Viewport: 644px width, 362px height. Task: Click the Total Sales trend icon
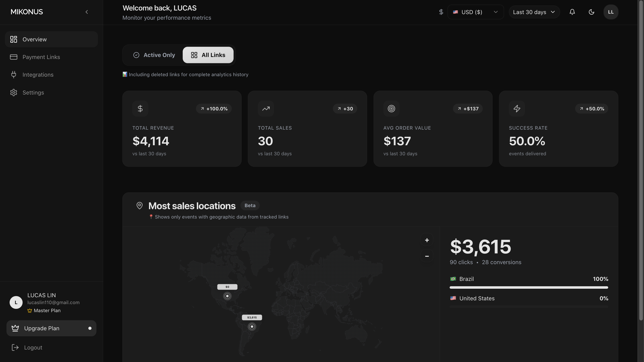pos(266,109)
